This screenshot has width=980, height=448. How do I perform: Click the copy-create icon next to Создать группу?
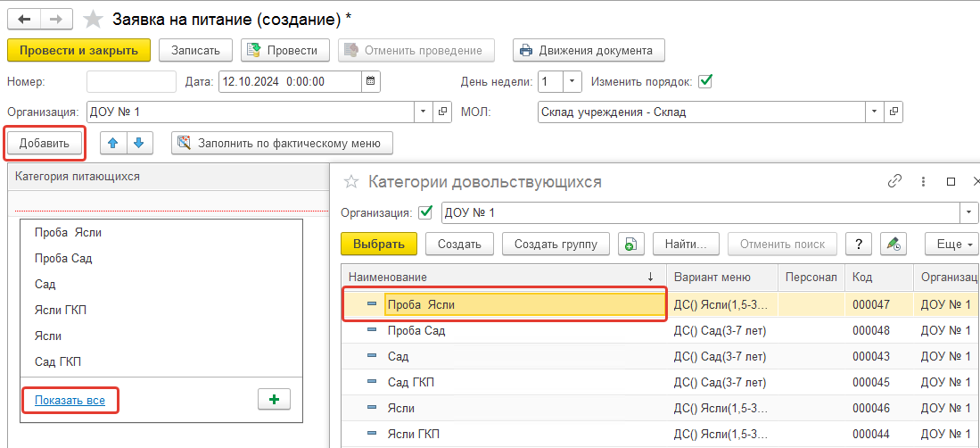[630, 244]
